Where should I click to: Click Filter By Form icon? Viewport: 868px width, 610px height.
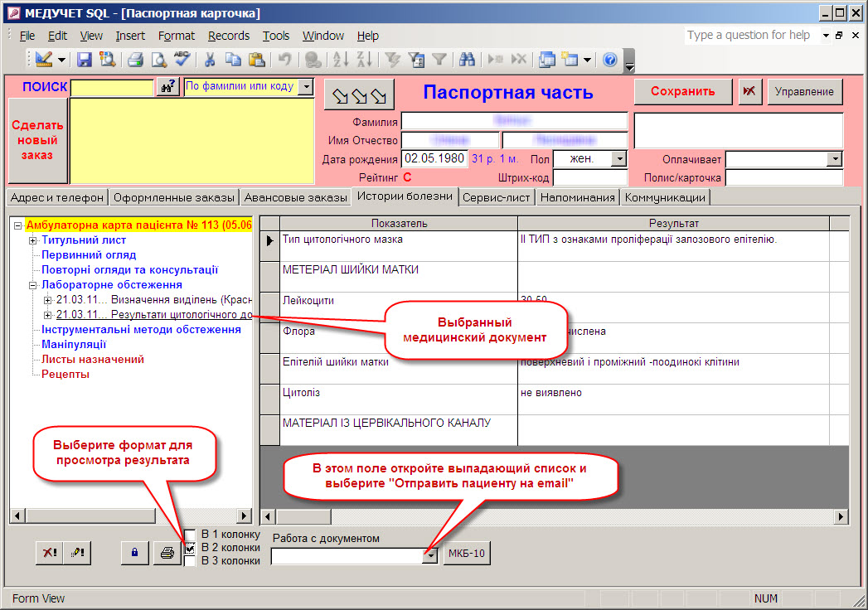tap(415, 59)
